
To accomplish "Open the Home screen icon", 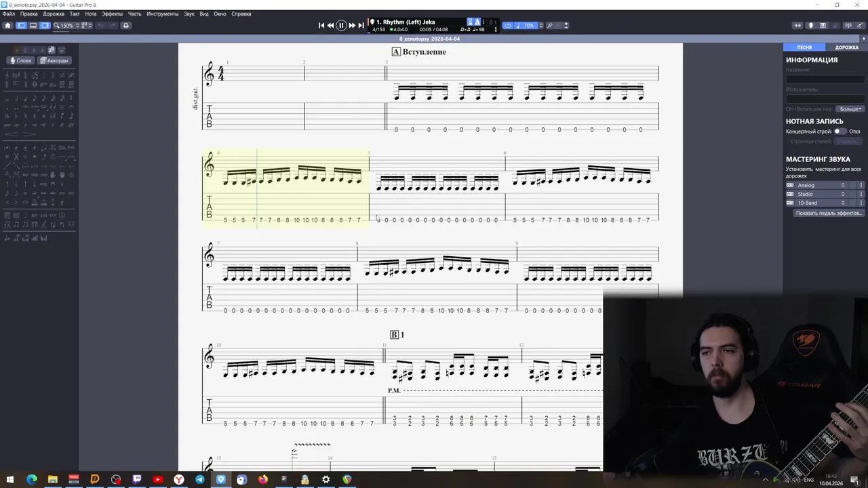I will point(7,25).
